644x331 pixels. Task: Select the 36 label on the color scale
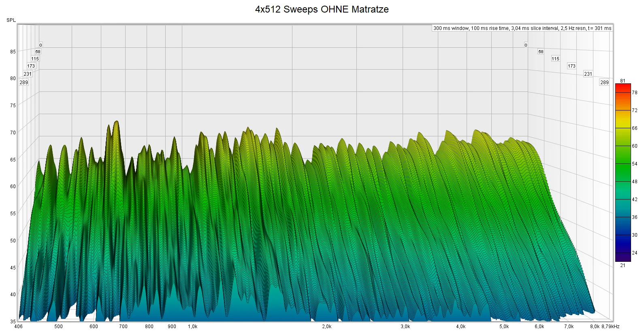point(635,217)
